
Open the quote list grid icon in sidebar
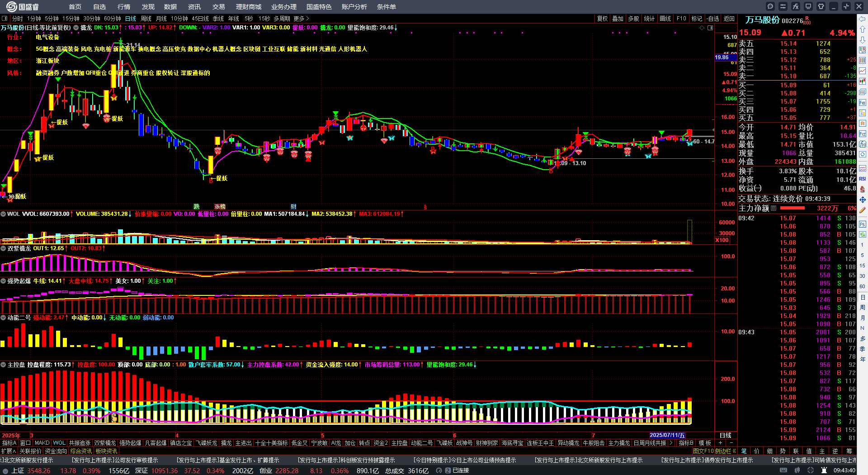863,61
